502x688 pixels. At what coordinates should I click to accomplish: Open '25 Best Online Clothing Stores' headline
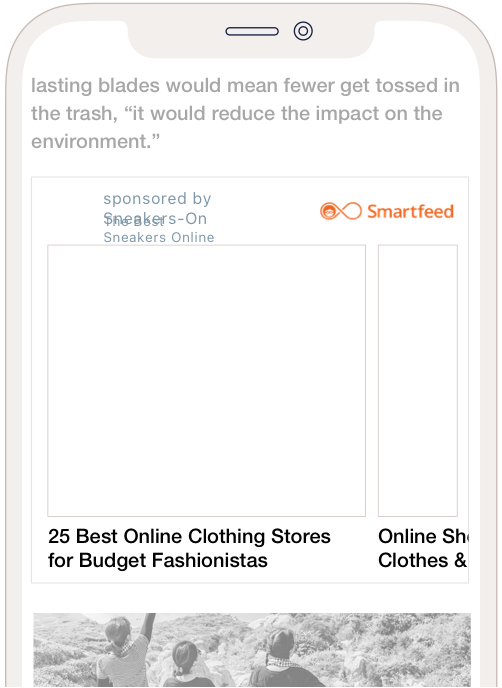(189, 536)
